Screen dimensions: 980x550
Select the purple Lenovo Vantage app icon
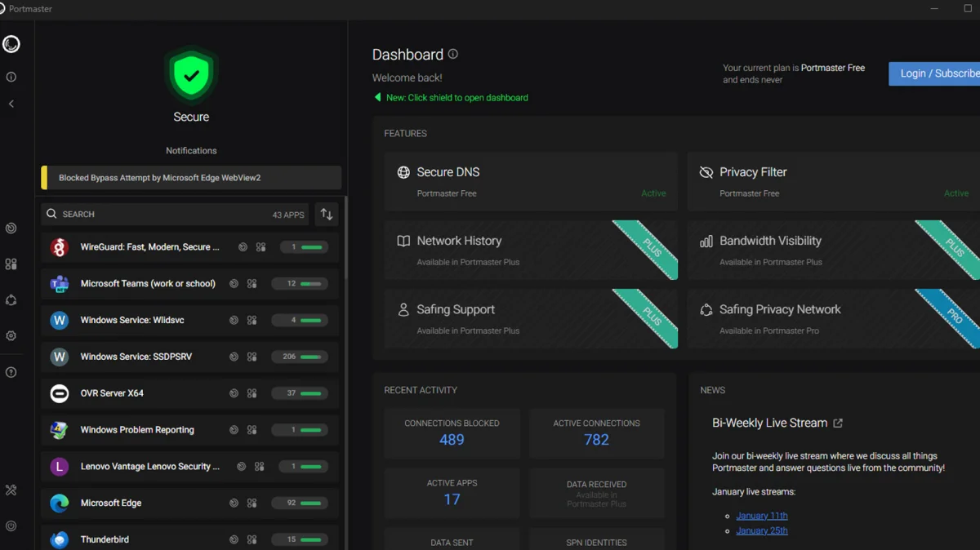click(59, 467)
